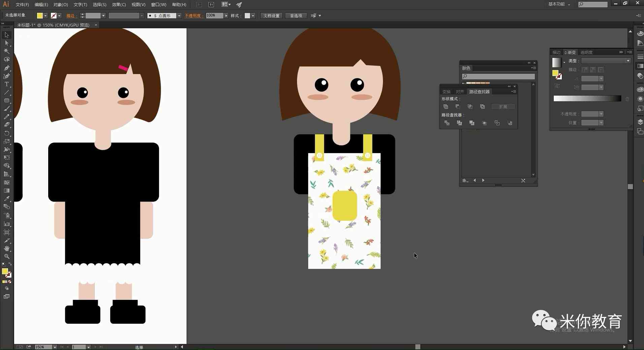Viewport: 644px width, 350px height.
Task: Select the Gradient tool in toolbox
Action: 6,190
